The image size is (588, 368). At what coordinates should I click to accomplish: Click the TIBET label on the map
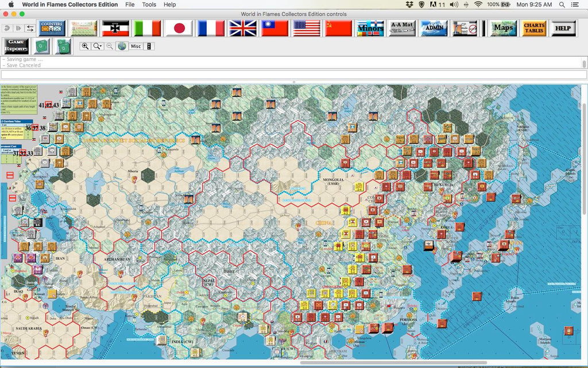click(229, 271)
